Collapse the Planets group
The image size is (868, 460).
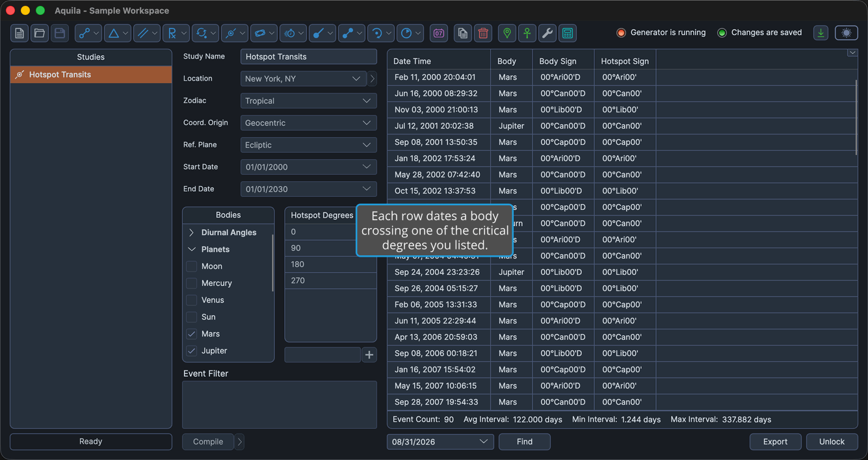192,249
